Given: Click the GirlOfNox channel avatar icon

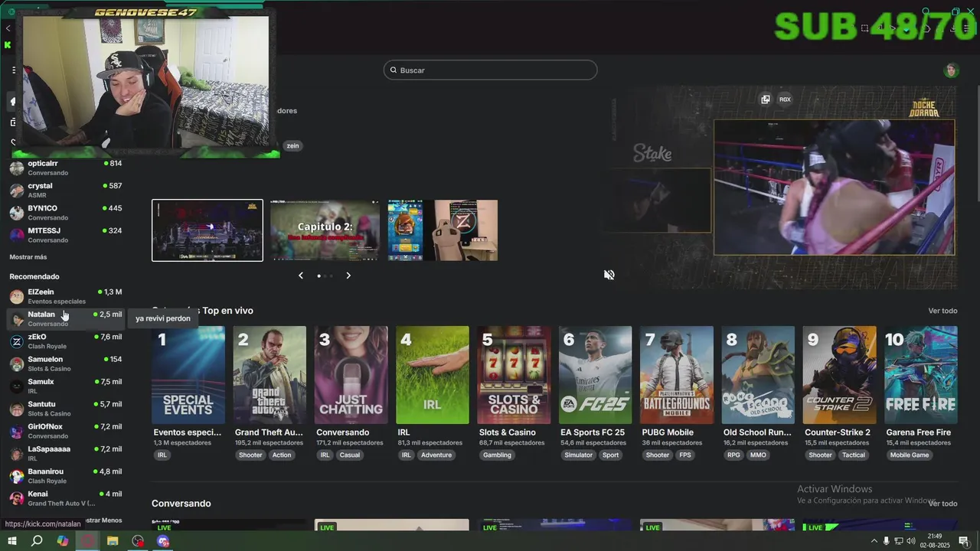Looking at the screenshot, I should 17,431.
